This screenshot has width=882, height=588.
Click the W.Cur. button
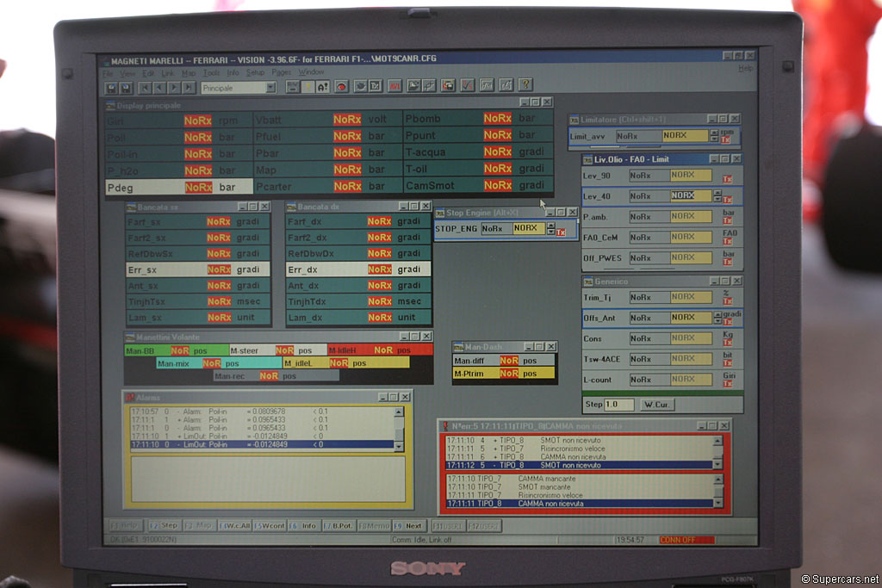(657, 404)
